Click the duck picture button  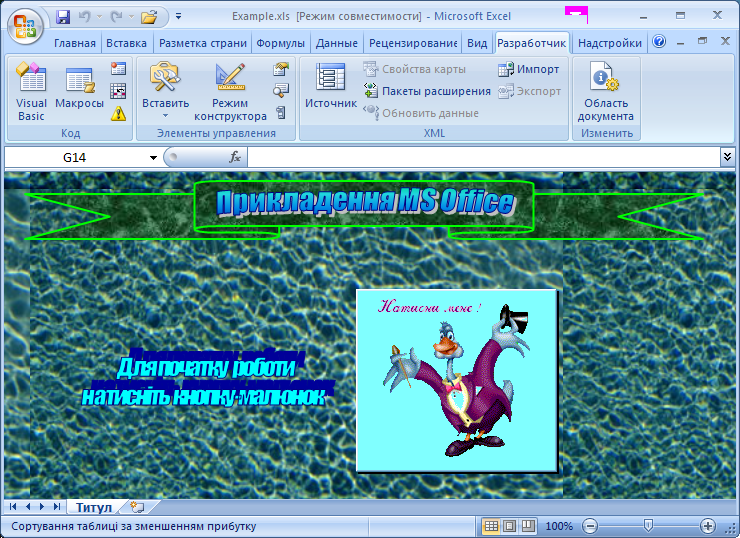[x=456, y=380]
